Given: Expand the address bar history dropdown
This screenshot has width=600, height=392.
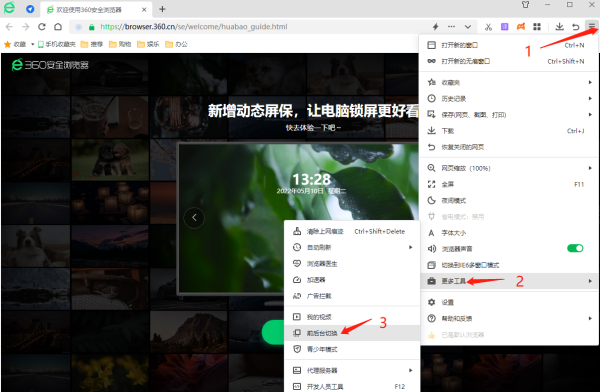Looking at the screenshot, I should point(468,27).
